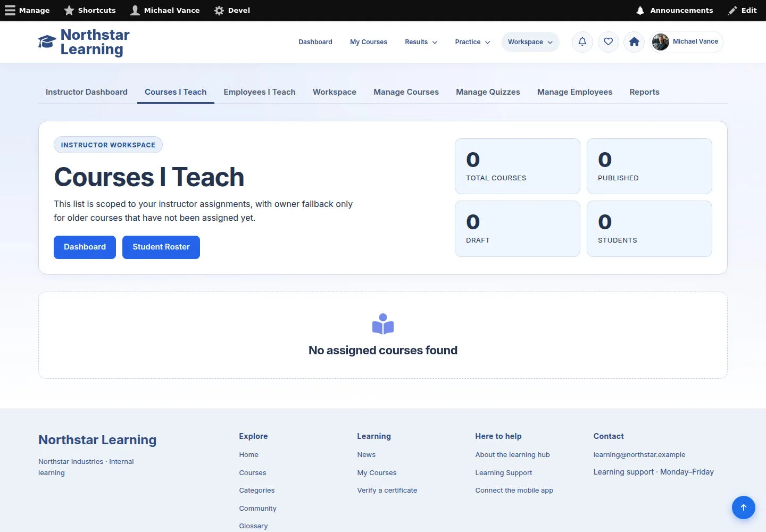Click the blue Dashboard button
This screenshot has width=766, height=532.
85,247
